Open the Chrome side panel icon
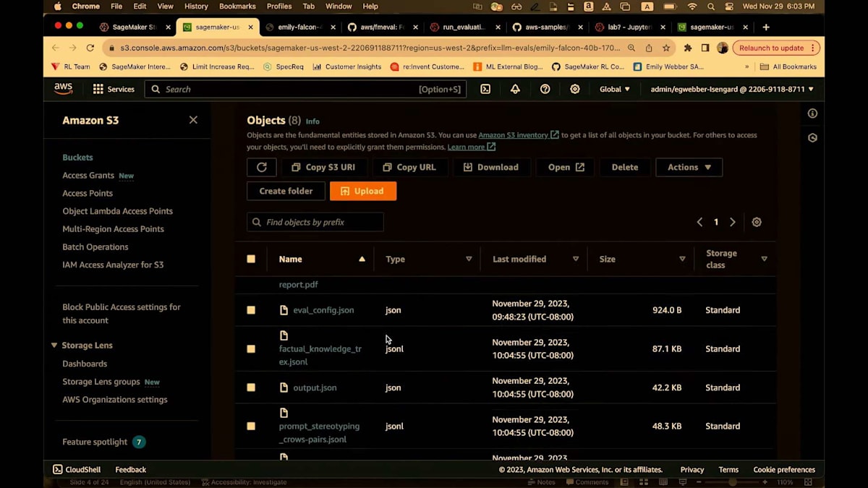868x488 pixels. (705, 48)
